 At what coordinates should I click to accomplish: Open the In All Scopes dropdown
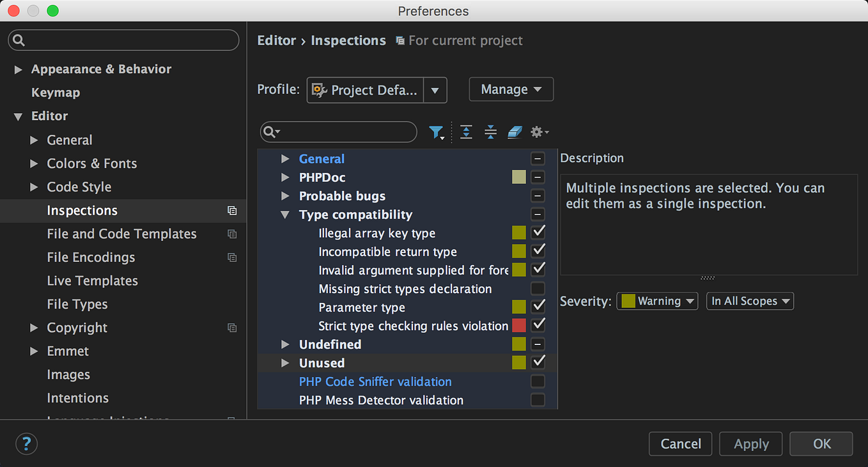coord(750,301)
